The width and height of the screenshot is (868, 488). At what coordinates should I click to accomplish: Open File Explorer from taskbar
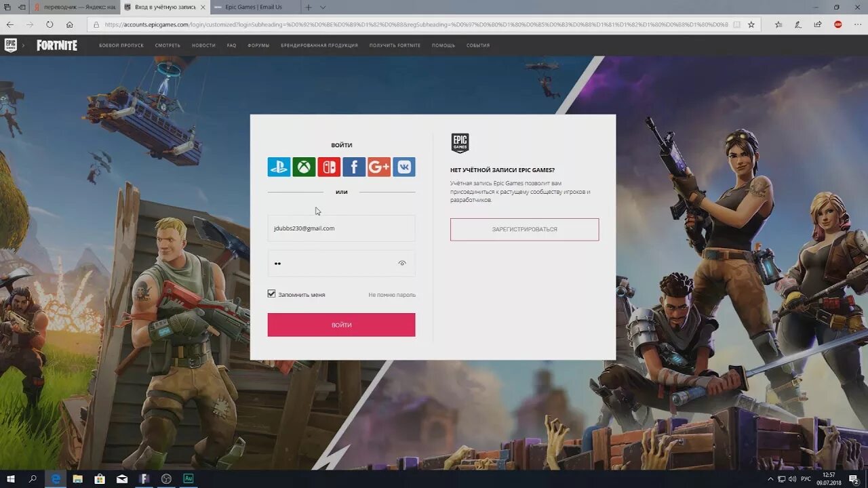pos(77,479)
